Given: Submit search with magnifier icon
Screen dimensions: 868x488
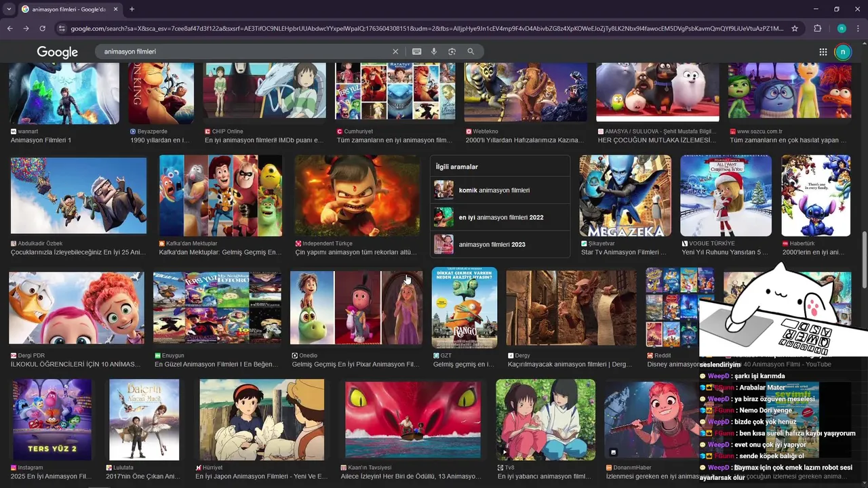Looking at the screenshot, I should click(x=471, y=52).
